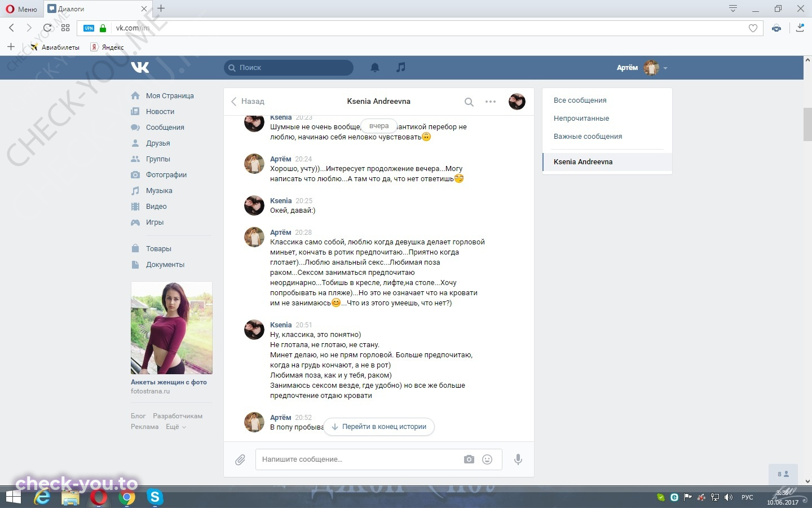Open Фотографии in sidebar
This screenshot has height=508, width=812.
click(166, 175)
